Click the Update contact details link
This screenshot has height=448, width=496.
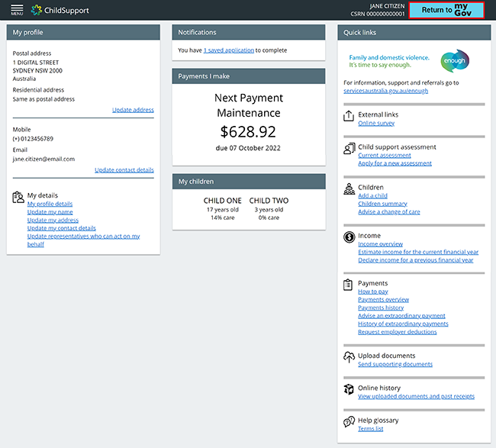pyautogui.click(x=124, y=170)
